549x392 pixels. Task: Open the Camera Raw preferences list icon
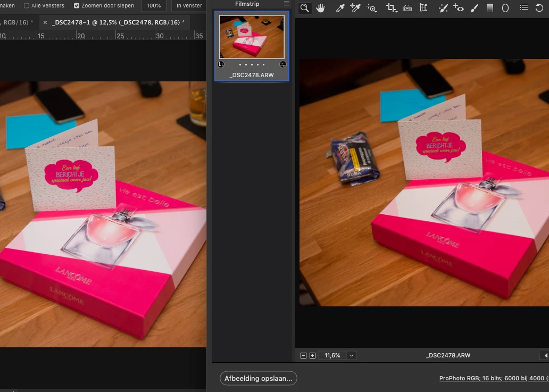pos(524,7)
